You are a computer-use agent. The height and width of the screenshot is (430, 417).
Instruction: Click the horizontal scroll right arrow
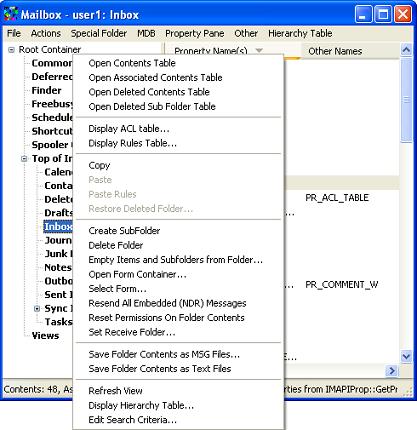click(x=392, y=371)
